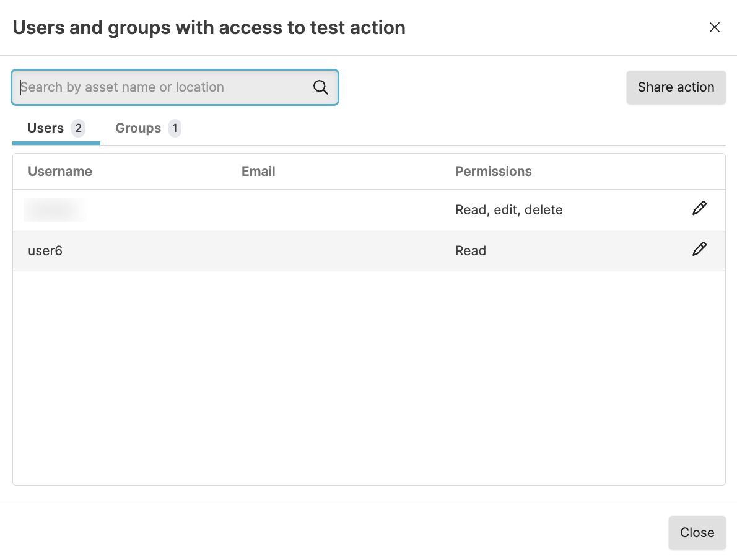
Task: Click the Share action button
Action: click(x=676, y=87)
